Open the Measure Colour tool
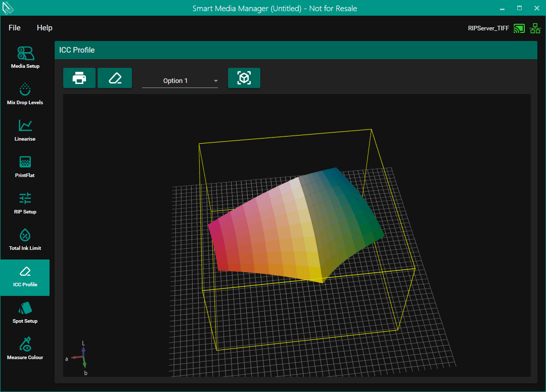The width and height of the screenshot is (546, 392). click(25, 349)
